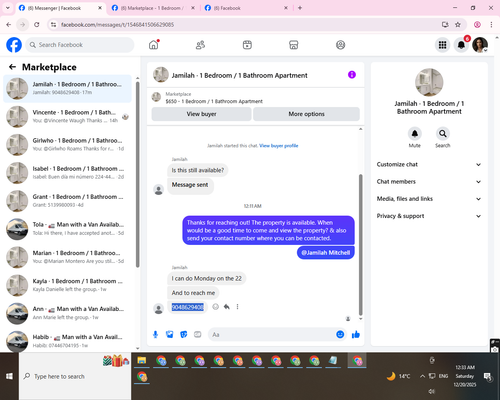Click the back arrow beside Marketplace
This screenshot has width=500, height=400.
[12, 67]
